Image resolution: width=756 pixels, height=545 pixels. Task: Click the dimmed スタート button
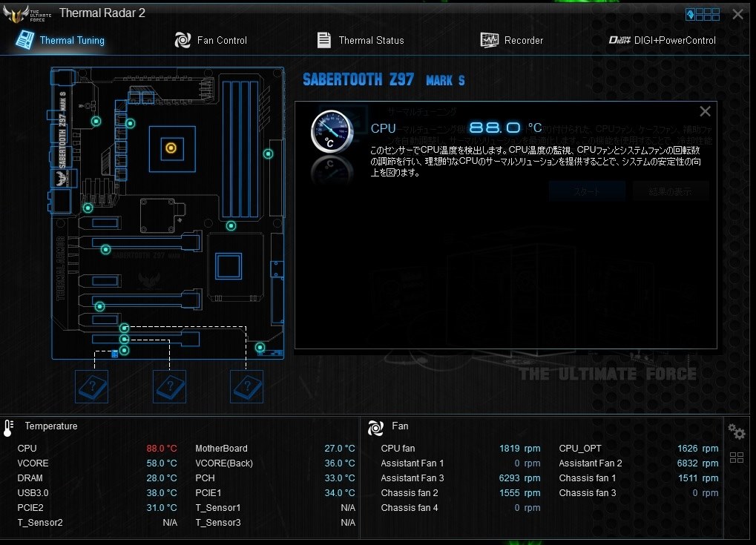587,192
